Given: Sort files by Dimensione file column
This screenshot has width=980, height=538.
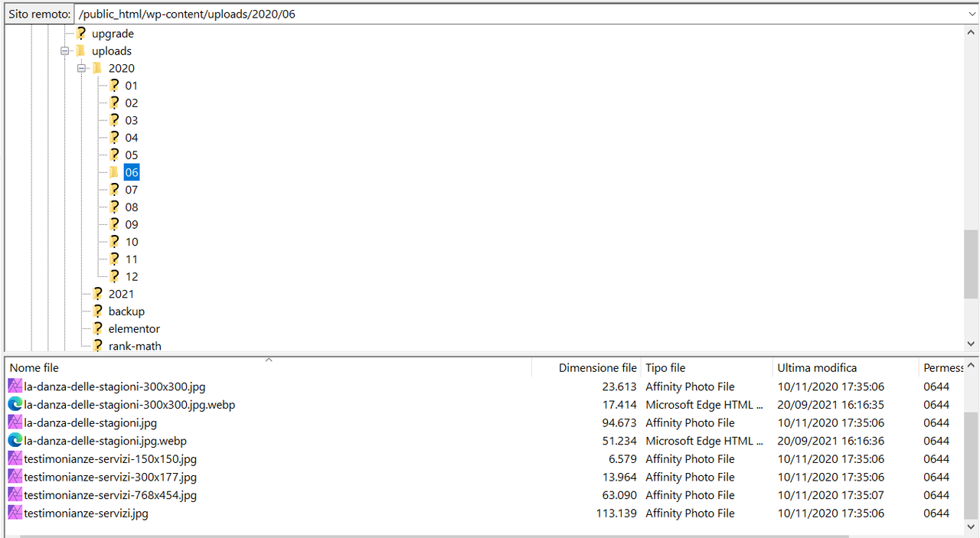Looking at the screenshot, I should pyautogui.click(x=586, y=368).
